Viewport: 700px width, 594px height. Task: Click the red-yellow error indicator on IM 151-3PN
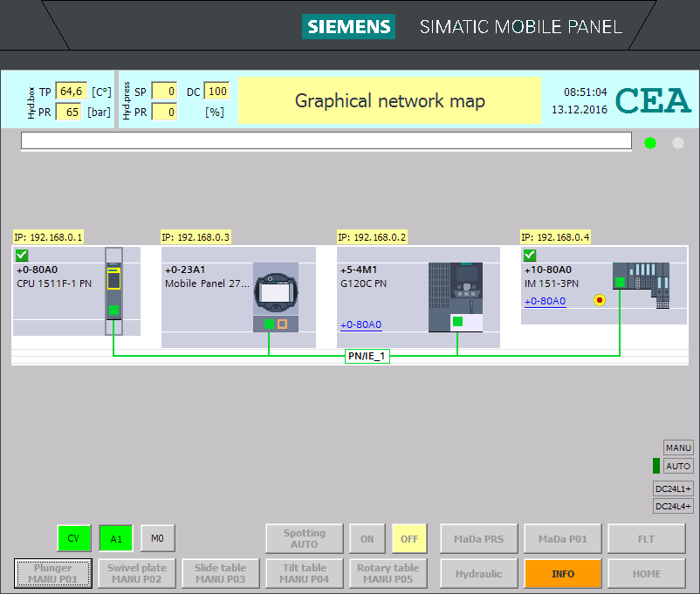point(600,300)
